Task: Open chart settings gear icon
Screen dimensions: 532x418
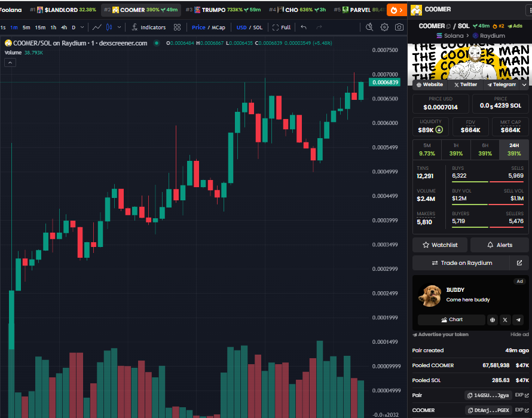Action: [384, 27]
